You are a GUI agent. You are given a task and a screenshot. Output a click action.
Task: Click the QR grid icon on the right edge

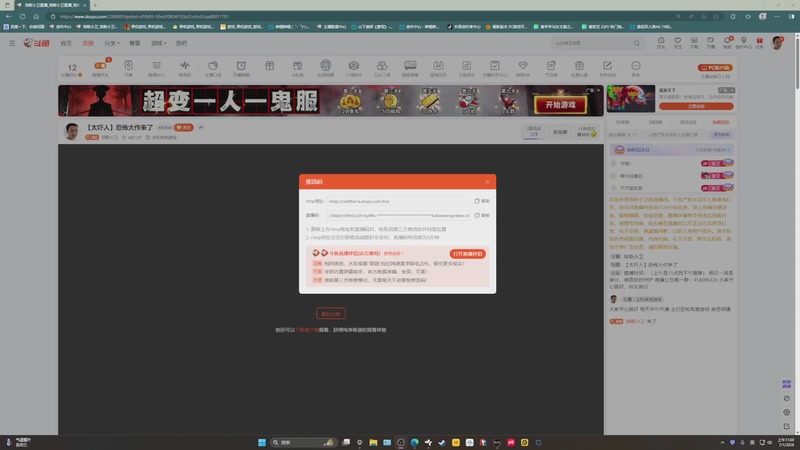pyautogui.click(x=786, y=384)
